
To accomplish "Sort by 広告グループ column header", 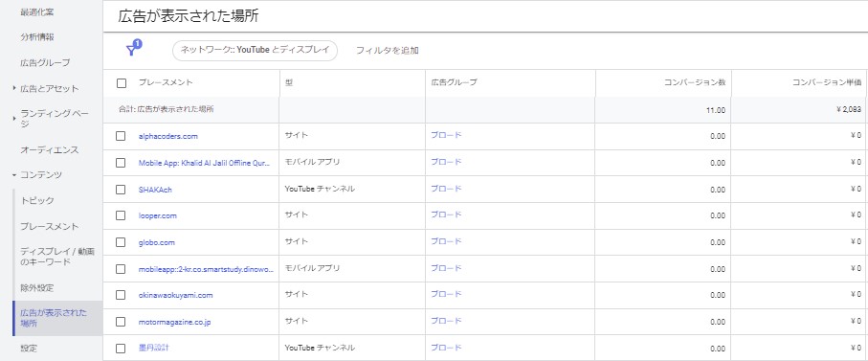I will point(454,82).
